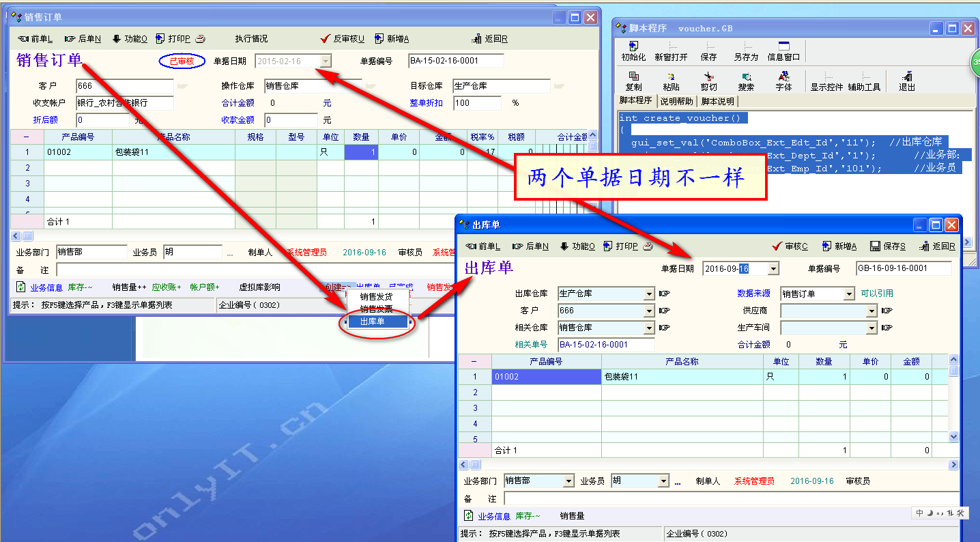Open the 业务部门 dropdown in 出库单
The height and width of the screenshot is (542, 980).
coord(568,481)
